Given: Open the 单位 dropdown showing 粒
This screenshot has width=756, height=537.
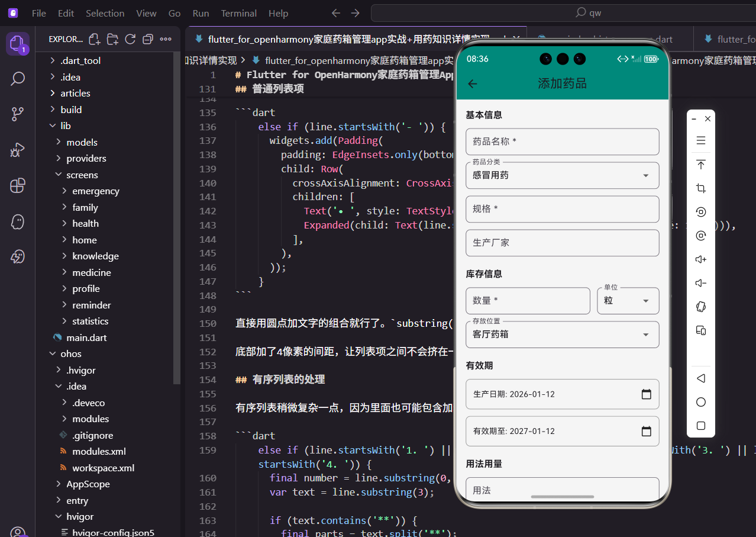Looking at the screenshot, I should [x=628, y=301].
